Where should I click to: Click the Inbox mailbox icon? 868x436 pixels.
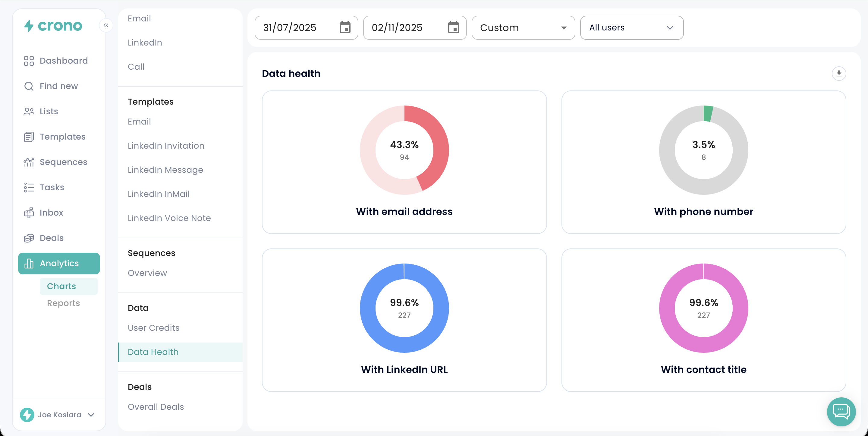(x=29, y=213)
